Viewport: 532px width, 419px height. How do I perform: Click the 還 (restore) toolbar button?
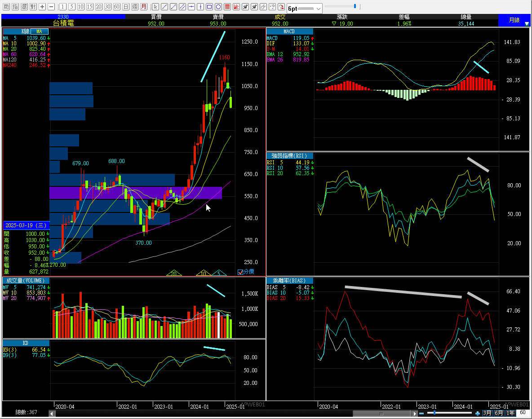point(24,6)
